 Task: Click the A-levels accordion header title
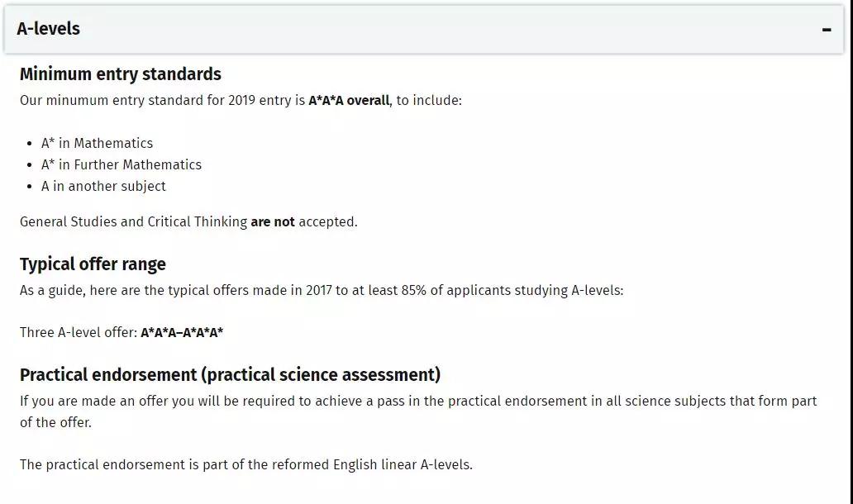(x=49, y=28)
